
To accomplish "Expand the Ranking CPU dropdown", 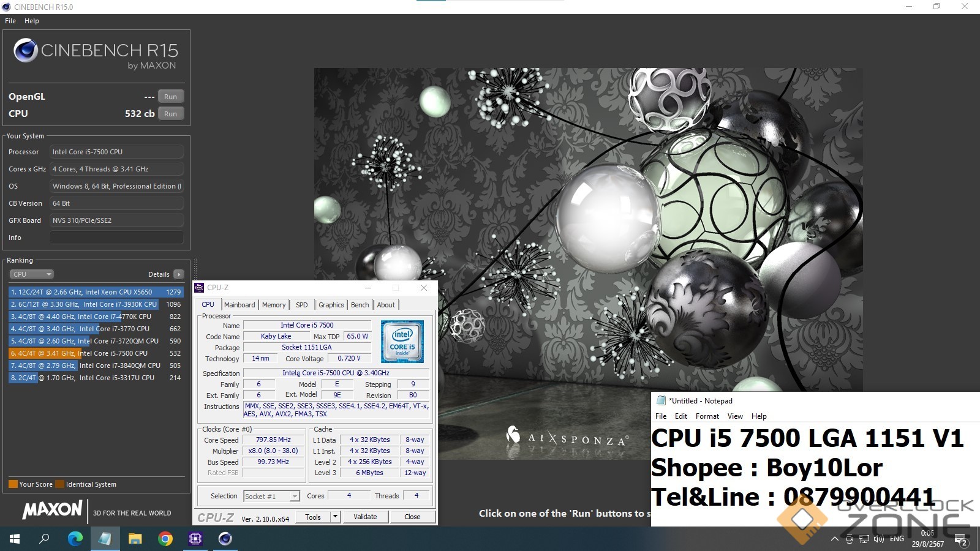I will 32,274.
